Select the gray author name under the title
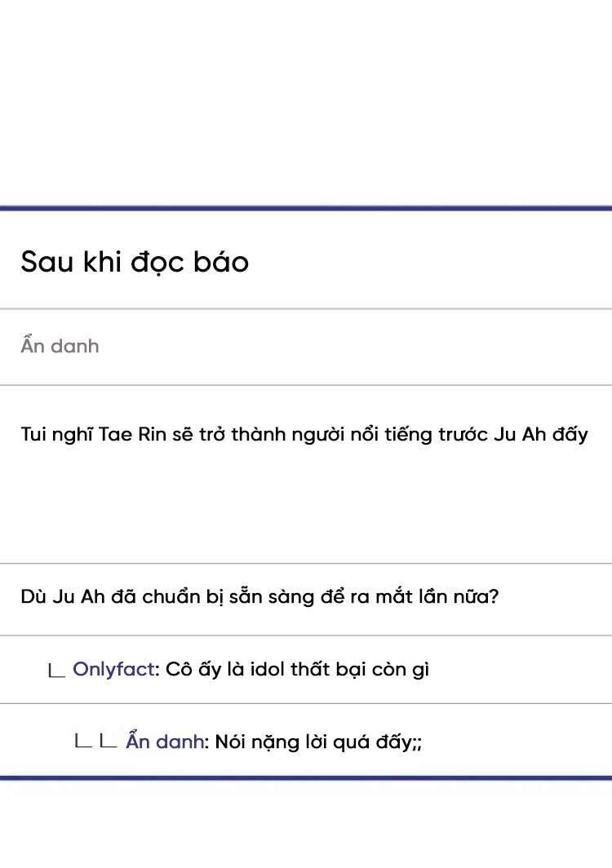Viewport: 612px width, 868px height. point(60,346)
